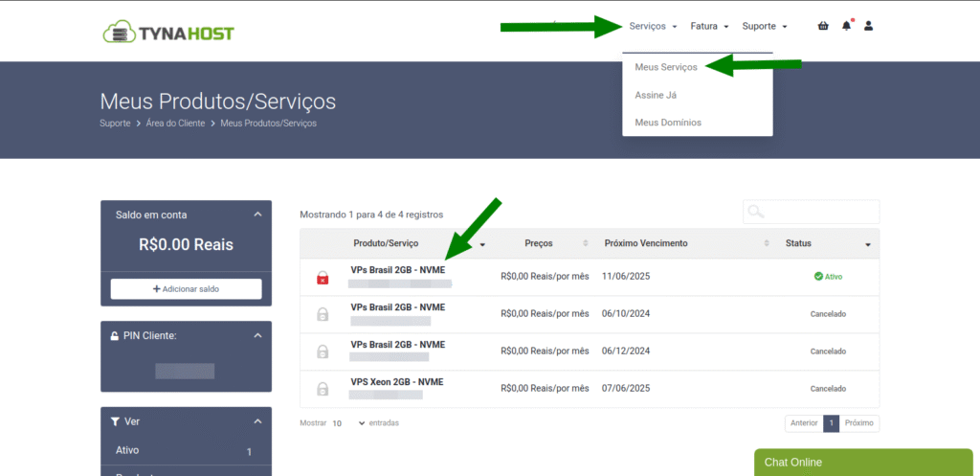Click the Área do Cliente breadcrumb link
980x476 pixels.
click(x=175, y=124)
